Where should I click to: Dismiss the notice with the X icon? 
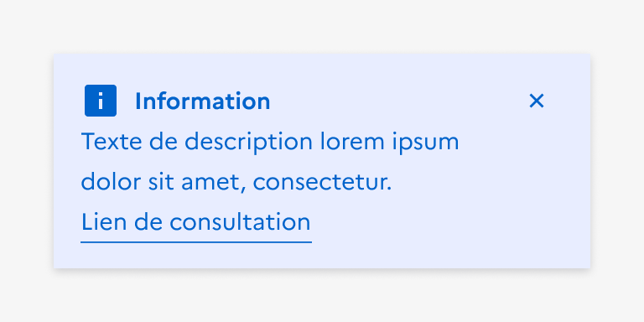(x=537, y=101)
